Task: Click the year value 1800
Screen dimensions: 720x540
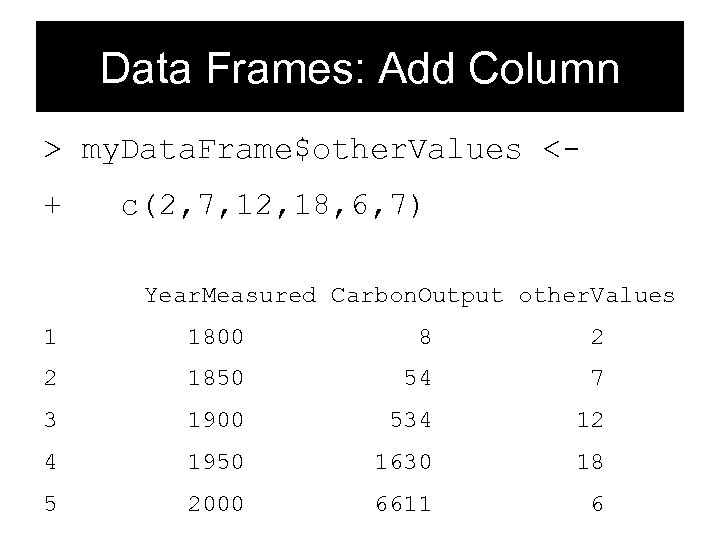Action: coord(216,337)
